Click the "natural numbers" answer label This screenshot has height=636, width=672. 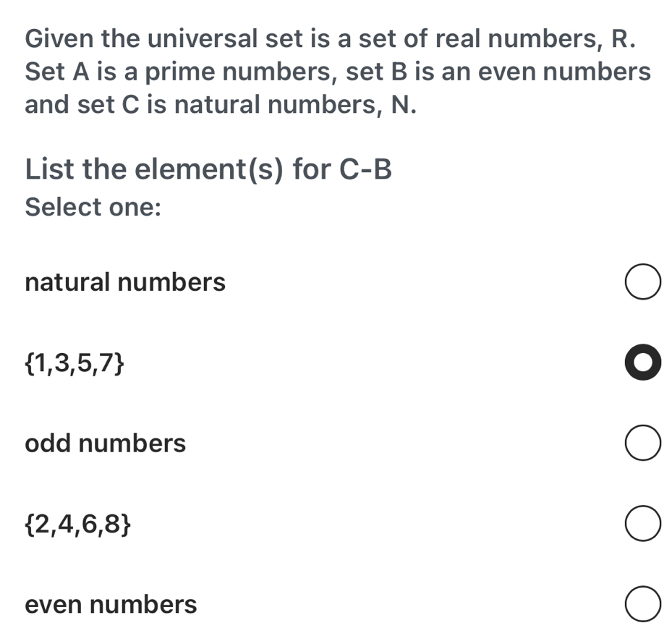click(124, 282)
